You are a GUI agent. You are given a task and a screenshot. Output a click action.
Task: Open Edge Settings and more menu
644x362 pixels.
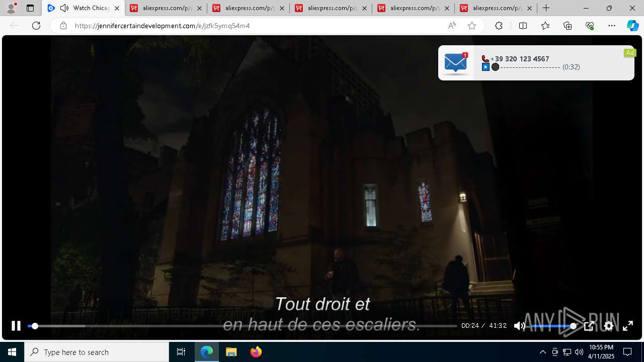tap(612, 26)
